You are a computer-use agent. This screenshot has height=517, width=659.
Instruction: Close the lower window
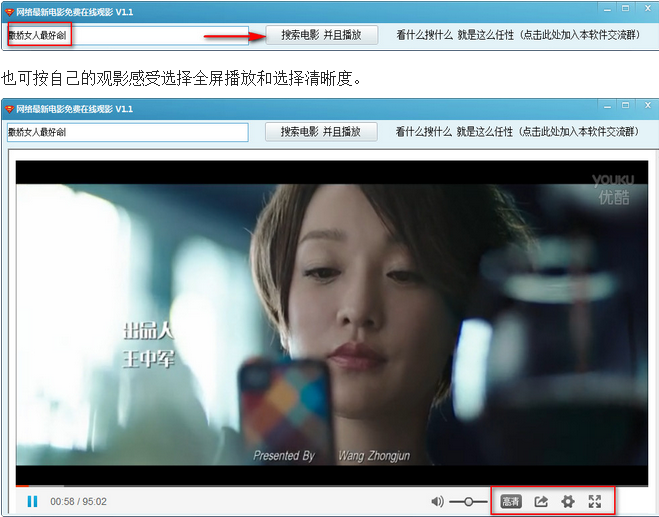click(648, 105)
